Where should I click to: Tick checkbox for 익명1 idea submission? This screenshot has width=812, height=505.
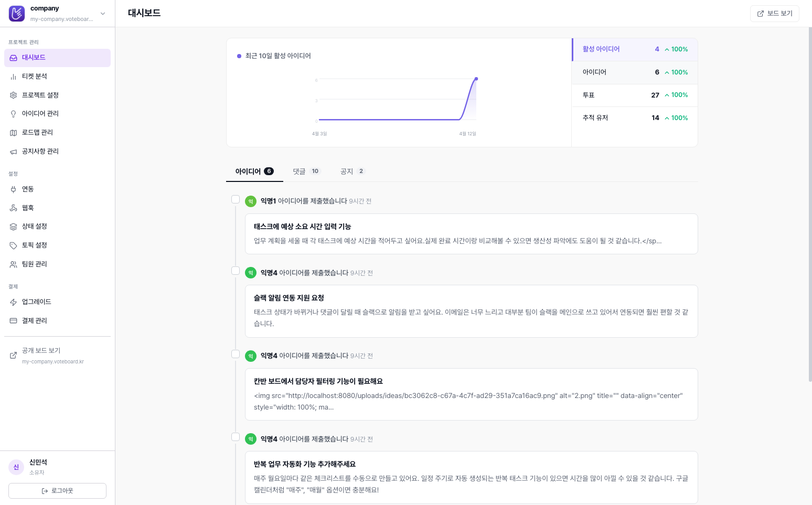(236, 199)
